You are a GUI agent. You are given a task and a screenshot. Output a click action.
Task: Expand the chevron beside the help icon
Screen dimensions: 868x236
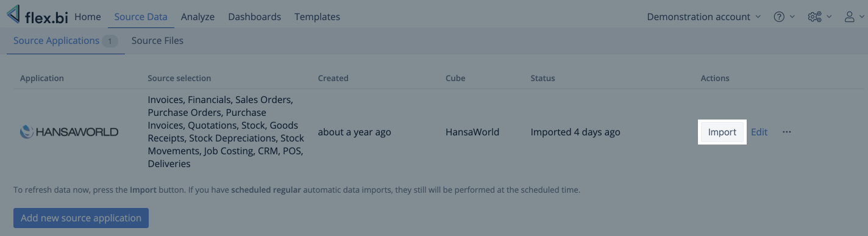[x=792, y=17]
